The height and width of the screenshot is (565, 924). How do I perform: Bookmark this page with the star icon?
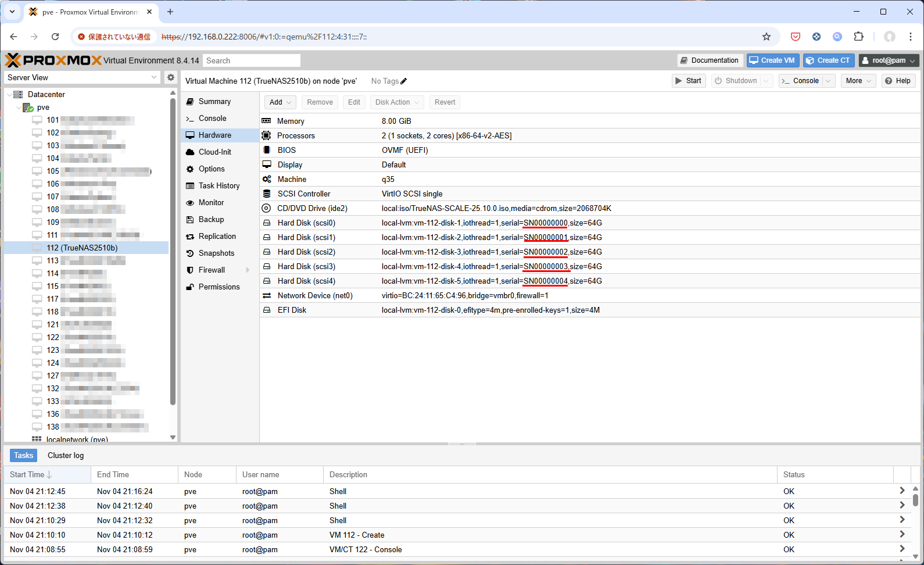coord(767,37)
